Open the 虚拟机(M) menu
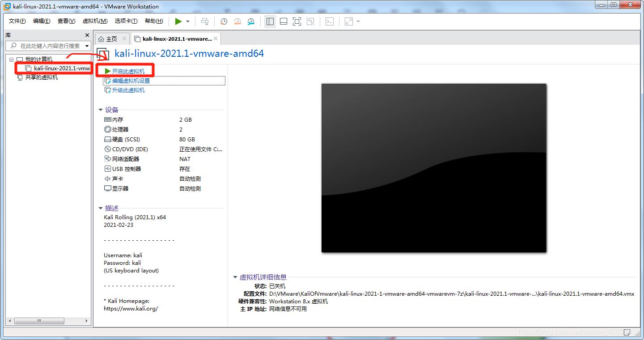 click(95, 21)
